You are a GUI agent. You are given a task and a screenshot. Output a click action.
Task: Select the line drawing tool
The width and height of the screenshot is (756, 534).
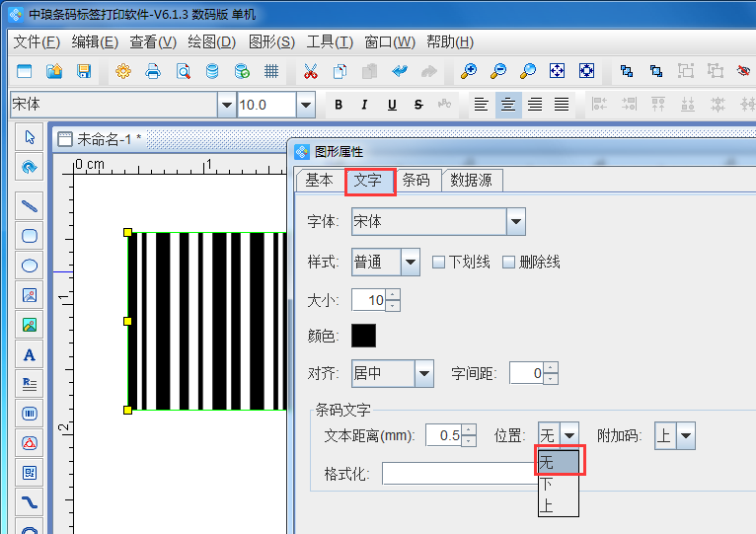click(x=30, y=206)
